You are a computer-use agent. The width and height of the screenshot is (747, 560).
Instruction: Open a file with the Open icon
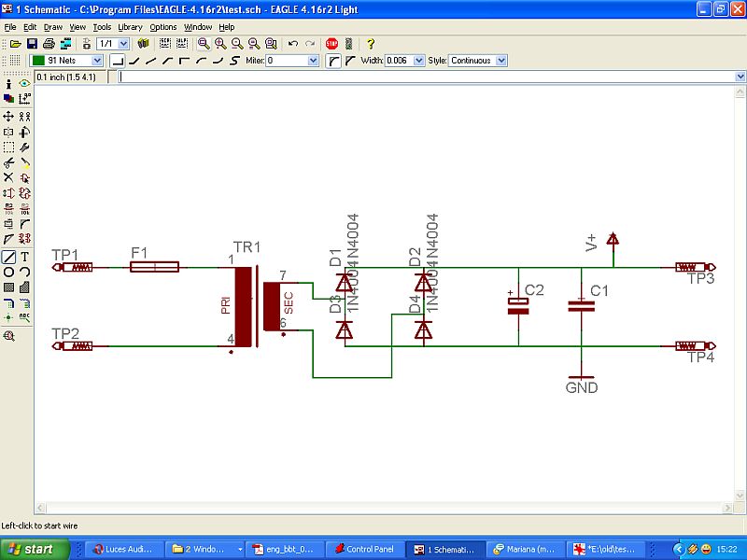pos(16,44)
